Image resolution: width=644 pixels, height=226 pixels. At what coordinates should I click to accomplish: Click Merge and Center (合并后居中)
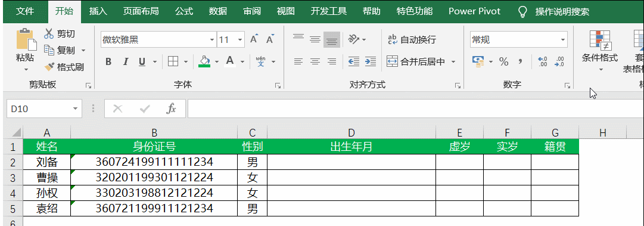(416, 61)
